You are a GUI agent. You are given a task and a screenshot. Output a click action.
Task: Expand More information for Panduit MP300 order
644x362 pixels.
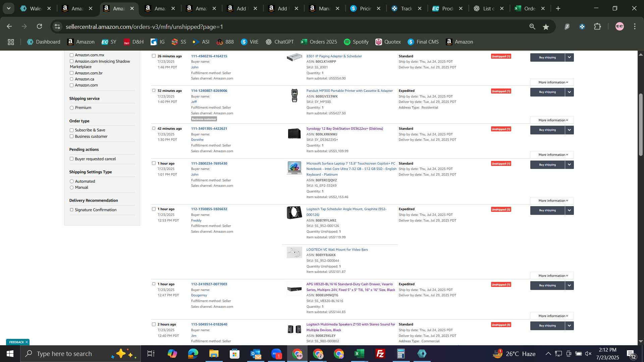pyautogui.click(x=552, y=120)
